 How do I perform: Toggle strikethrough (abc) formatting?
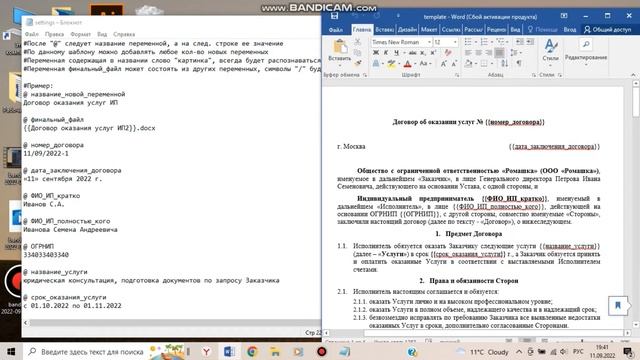[413, 53]
